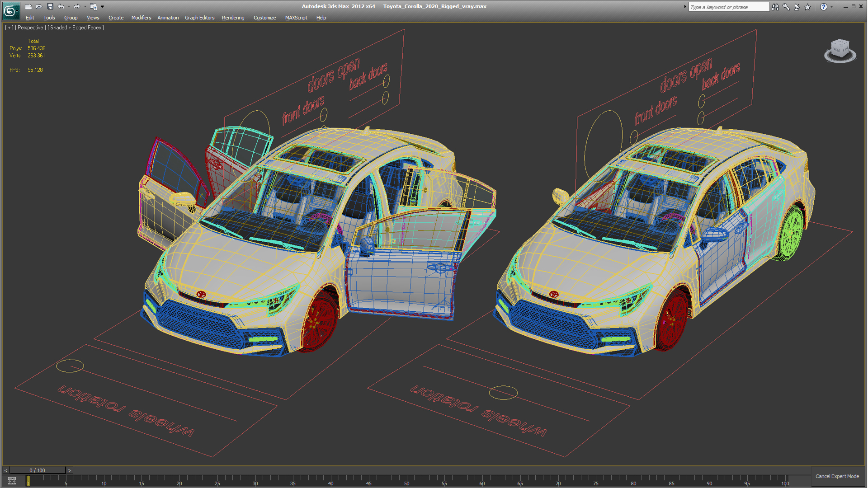Screen dimensions: 868x488
Task: Click the Open File folder icon
Action: pos(39,7)
